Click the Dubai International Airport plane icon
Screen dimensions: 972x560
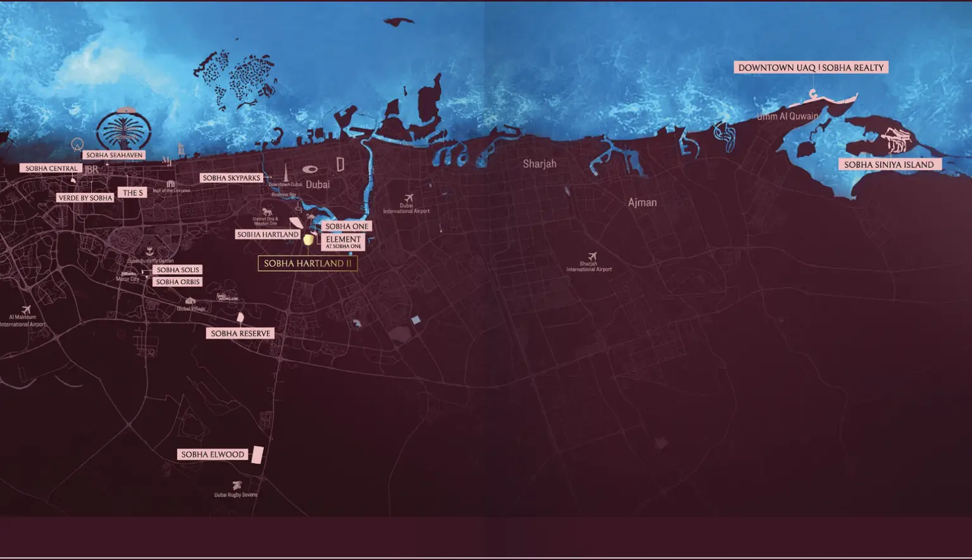point(409,198)
